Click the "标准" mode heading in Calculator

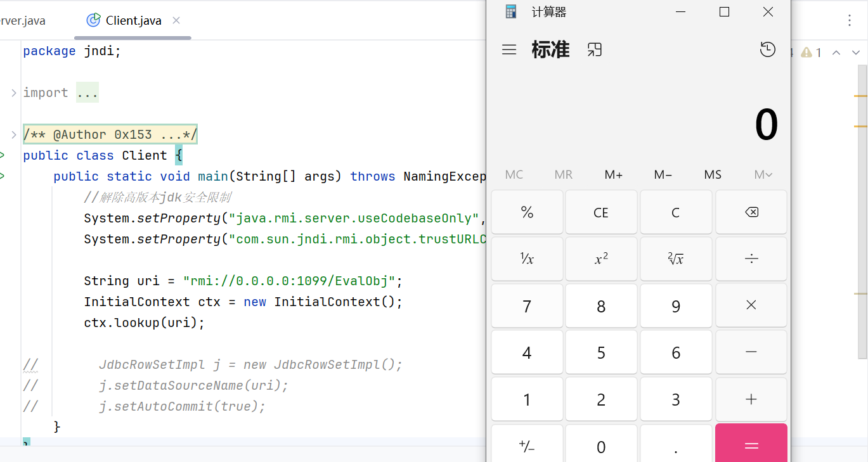[x=550, y=49]
